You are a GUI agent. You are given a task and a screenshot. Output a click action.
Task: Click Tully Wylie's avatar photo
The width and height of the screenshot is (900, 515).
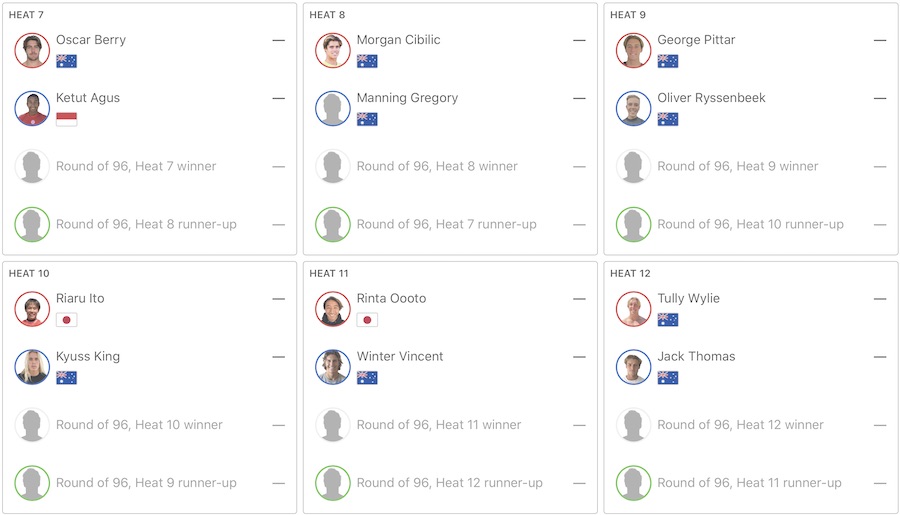click(634, 308)
